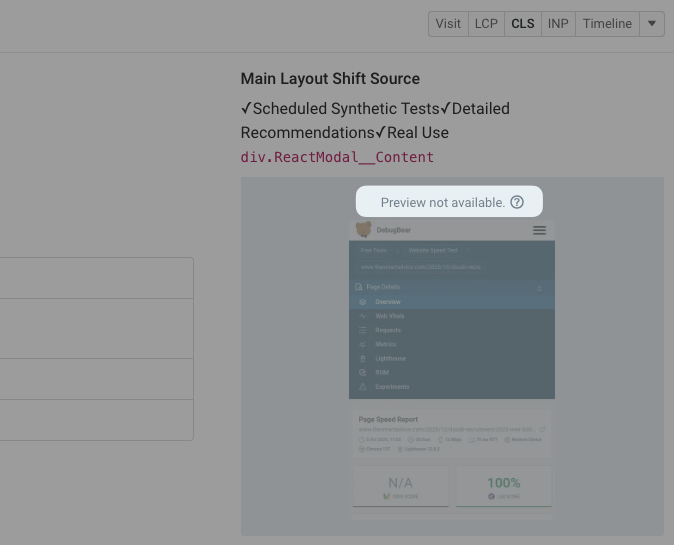Click the Web Vitals sidebar icon
The image size is (674, 545).
pyautogui.click(x=363, y=316)
